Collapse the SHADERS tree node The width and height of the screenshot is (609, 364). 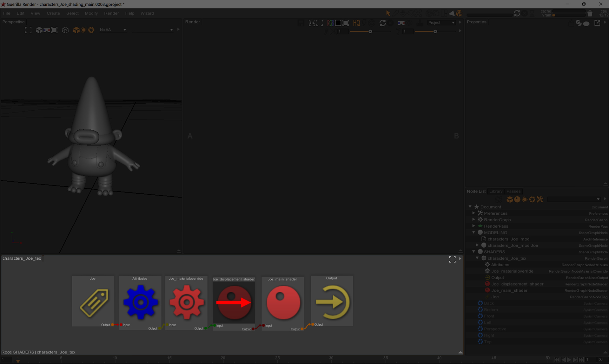[473, 252]
